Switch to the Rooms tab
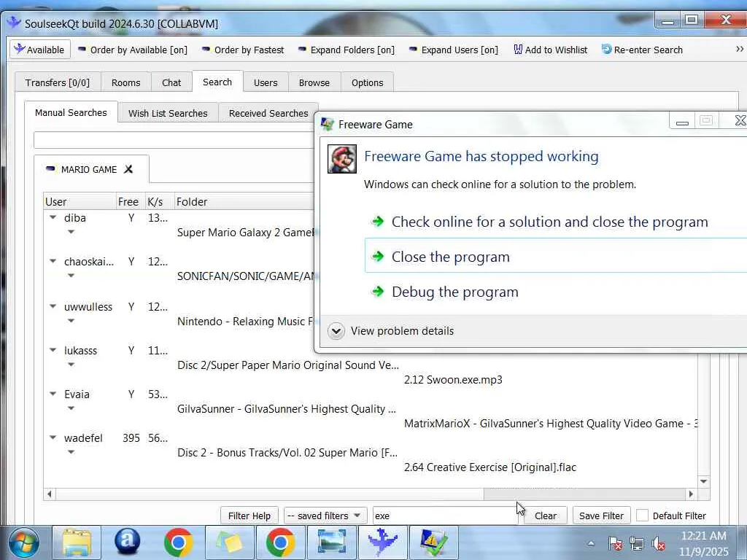The height and width of the screenshot is (560, 747). 125,82
